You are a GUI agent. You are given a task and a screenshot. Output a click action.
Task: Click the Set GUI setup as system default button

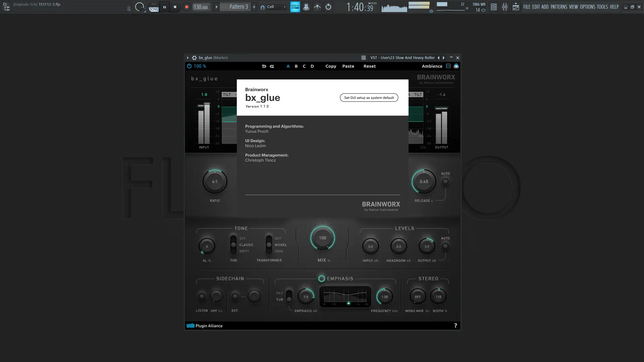369,98
